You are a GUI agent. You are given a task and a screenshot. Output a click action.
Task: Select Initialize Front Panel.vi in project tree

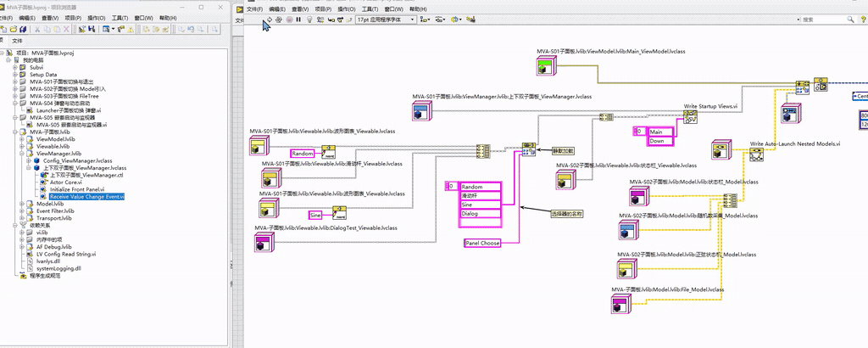[x=77, y=189]
